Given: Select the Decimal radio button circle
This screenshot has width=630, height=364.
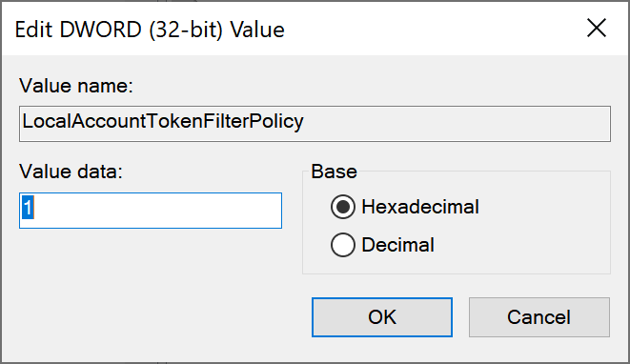Looking at the screenshot, I should tap(343, 245).
